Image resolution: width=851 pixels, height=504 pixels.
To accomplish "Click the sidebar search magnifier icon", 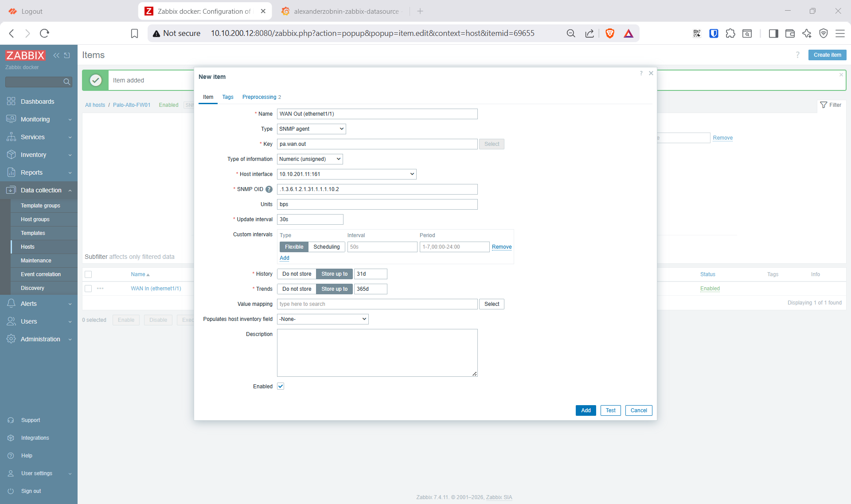I will click(67, 82).
